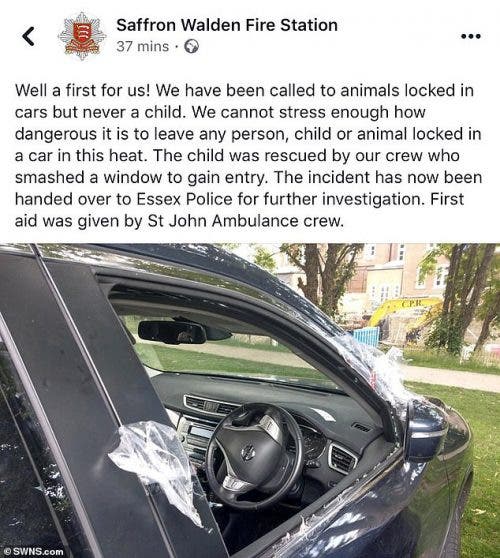Tap the blue fence panel in photo
The image size is (500, 558).
click(366, 338)
